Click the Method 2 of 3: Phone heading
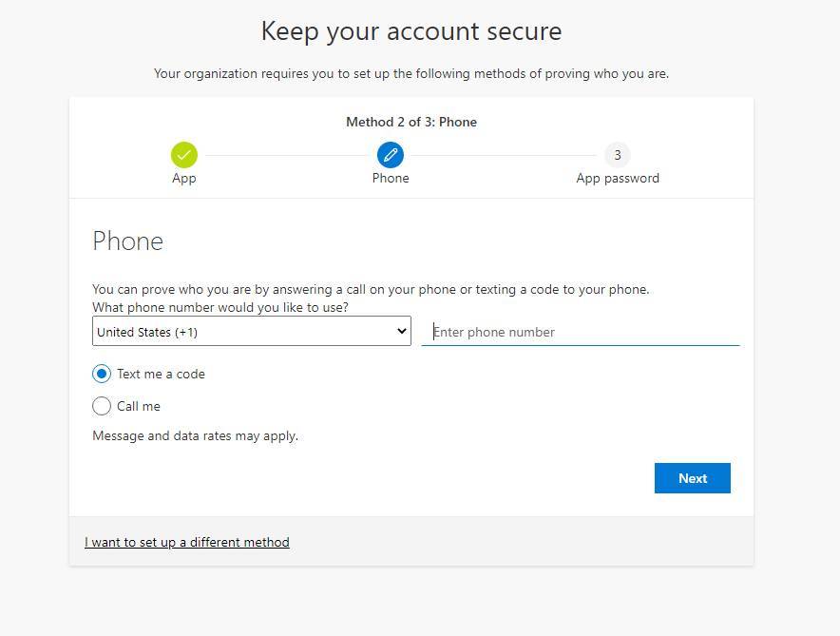Viewport: 840px width, 636px height. click(x=411, y=123)
